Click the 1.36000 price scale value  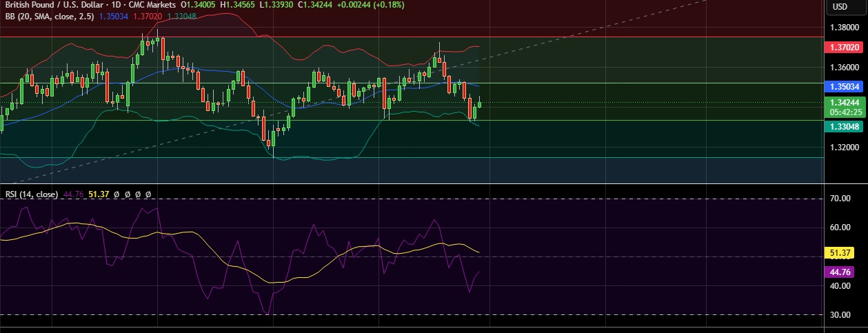coord(845,68)
